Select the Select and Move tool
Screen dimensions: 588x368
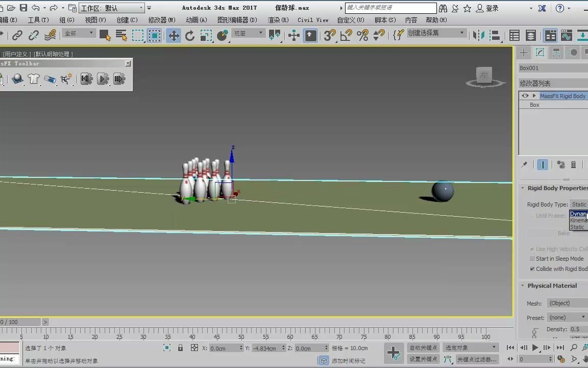[173, 35]
